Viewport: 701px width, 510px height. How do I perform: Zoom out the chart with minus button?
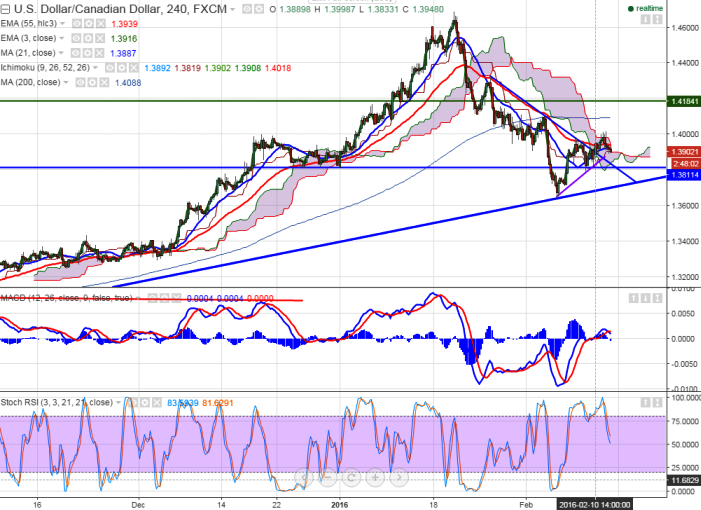[x=328, y=478]
